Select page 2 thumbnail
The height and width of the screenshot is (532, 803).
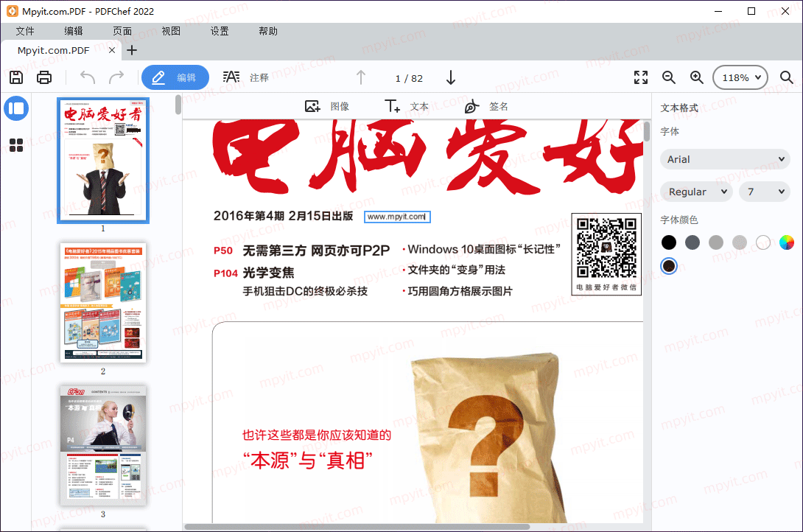coord(103,303)
